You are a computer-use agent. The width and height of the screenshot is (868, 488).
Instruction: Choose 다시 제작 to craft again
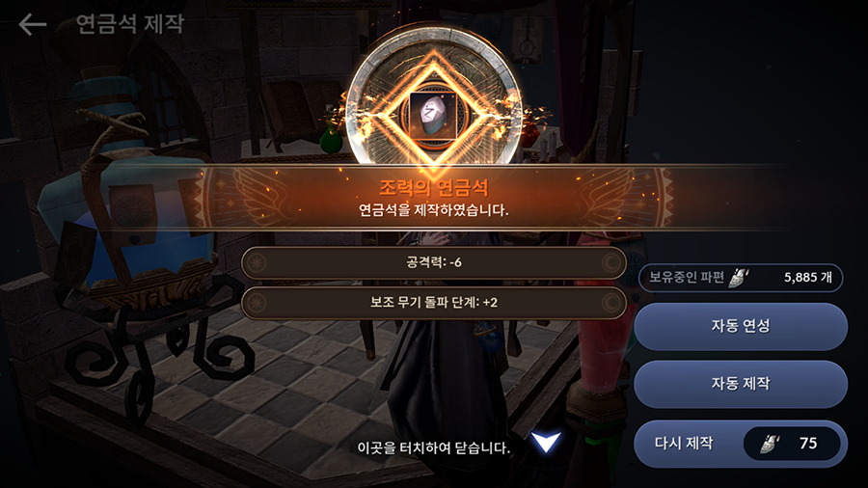point(740,444)
